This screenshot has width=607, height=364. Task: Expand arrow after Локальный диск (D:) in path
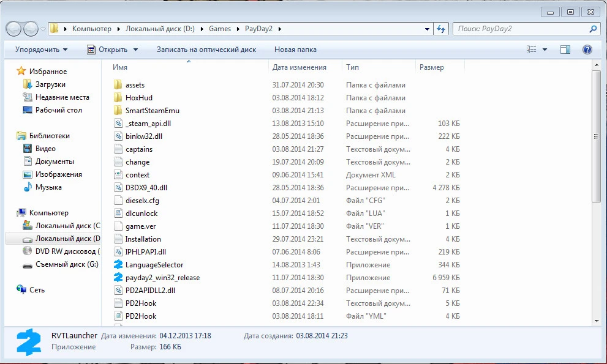[x=202, y=29]
